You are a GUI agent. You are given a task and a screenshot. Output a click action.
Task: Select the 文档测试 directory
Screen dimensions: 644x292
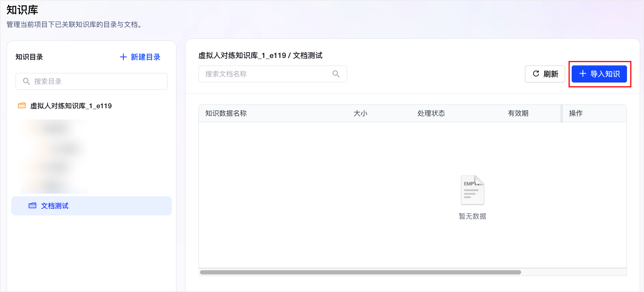(x=91, y=206)
